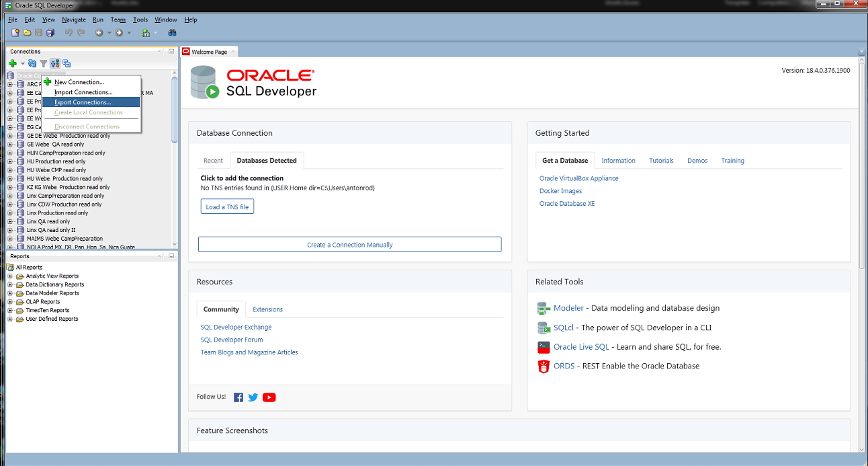868x466 pixels.
Task: Open dropdown arrow beside SQL Worksheet icon
Action: click(156, 32)
